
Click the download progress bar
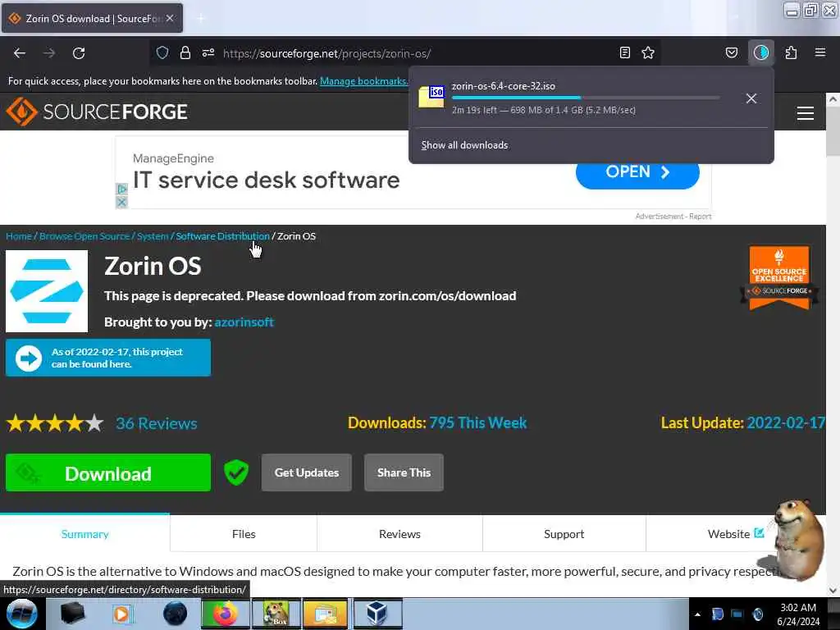[x=586, y=98]
